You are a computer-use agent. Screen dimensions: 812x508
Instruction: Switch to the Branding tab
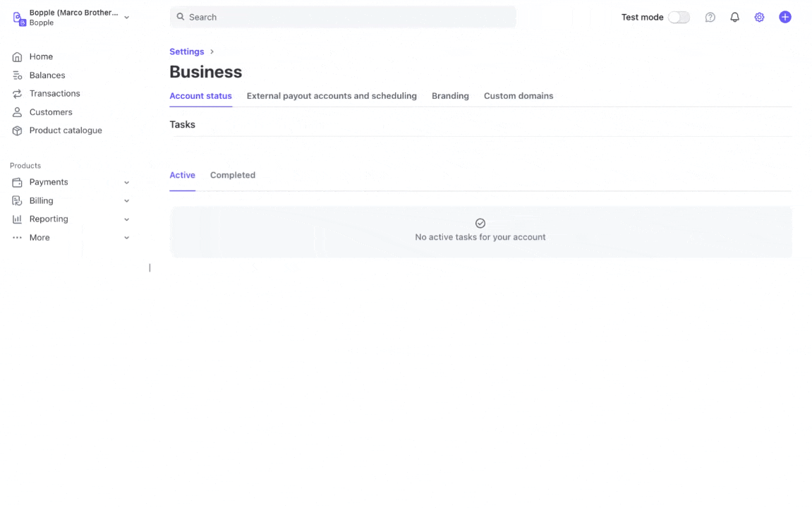[450, 96]
